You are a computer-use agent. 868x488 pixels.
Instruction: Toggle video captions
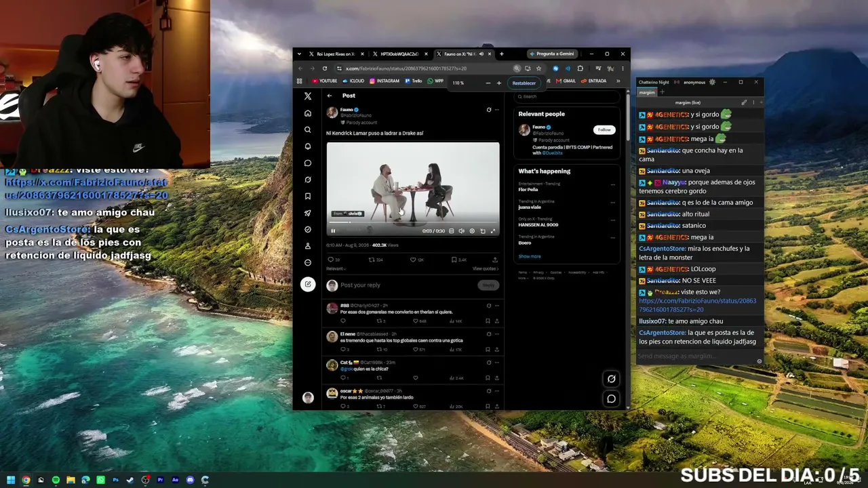point(451,231)
